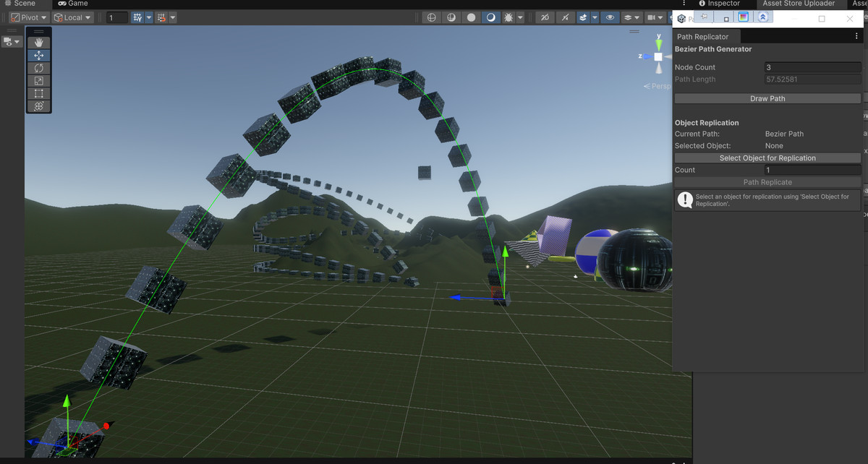
Task: Toggle scene visibility eye icon
Action: [x=610, y=17]
